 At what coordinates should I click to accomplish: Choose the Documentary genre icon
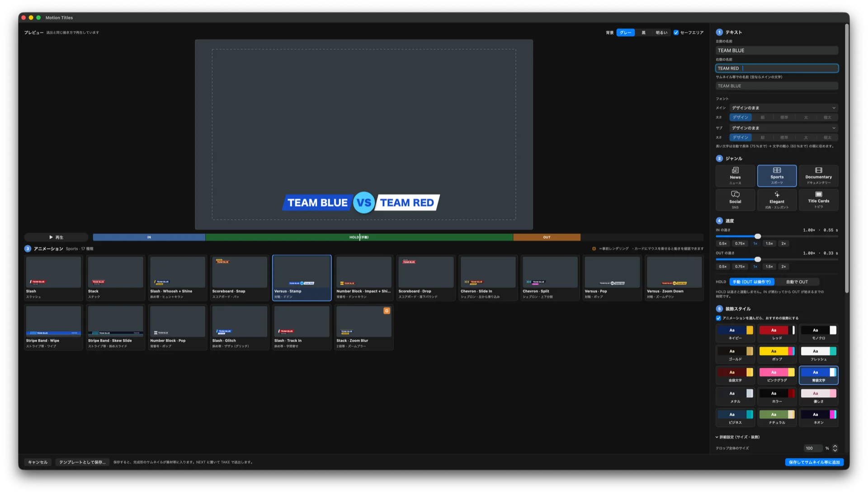pos(818,170)
